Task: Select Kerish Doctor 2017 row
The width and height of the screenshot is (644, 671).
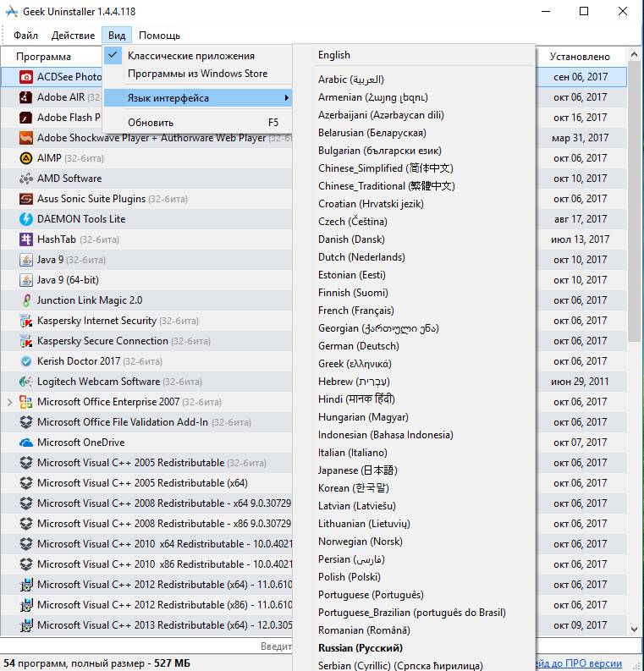Action: pos(146,361)
